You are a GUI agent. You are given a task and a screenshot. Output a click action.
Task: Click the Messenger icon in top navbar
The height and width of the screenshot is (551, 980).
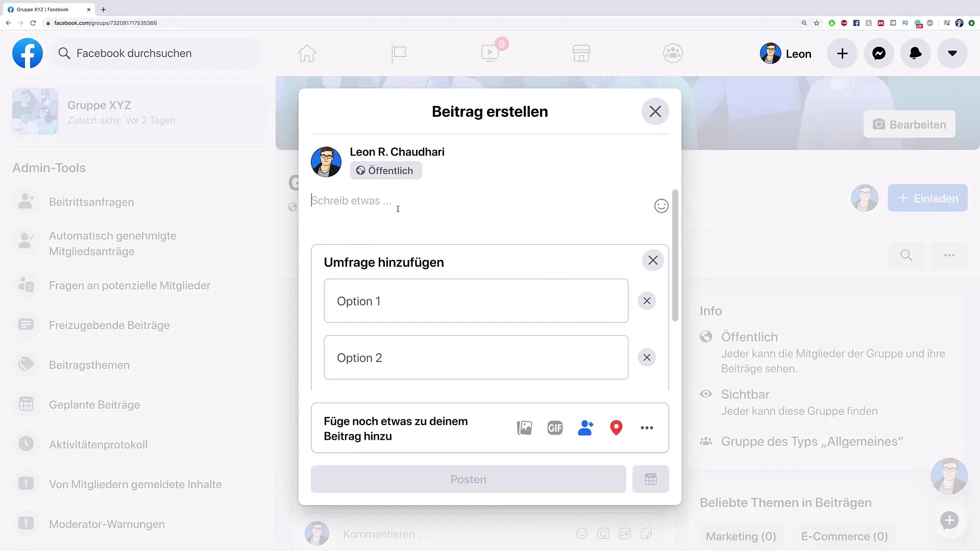(879, 53)
